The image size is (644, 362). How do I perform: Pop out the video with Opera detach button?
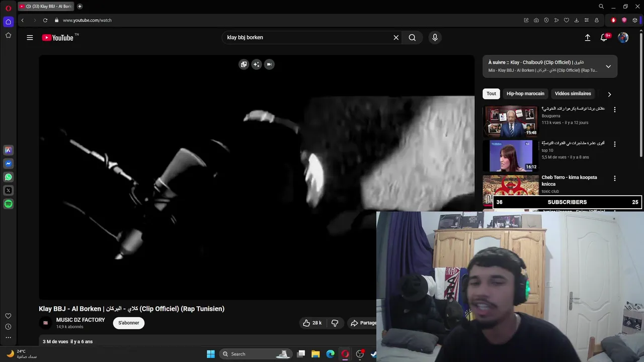244,64
